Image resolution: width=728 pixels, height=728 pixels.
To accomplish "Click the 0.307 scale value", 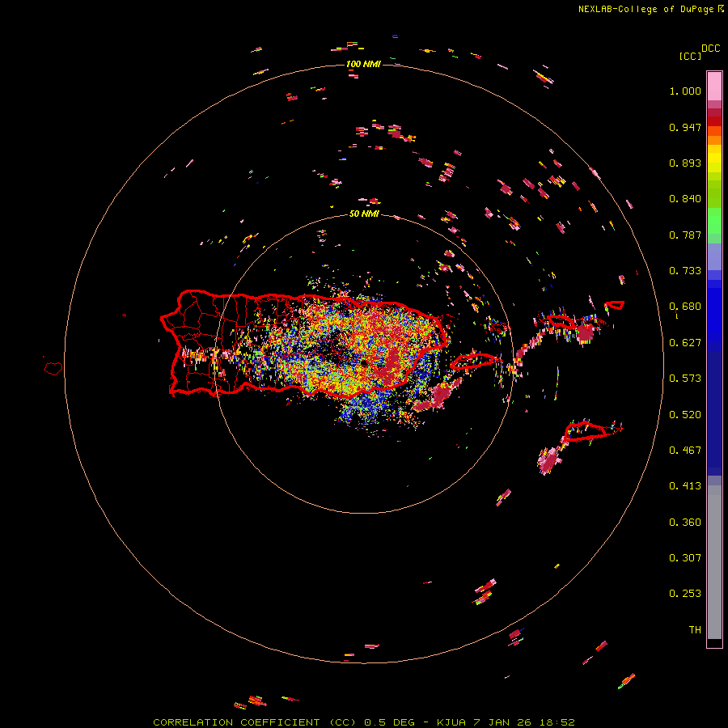I will pyautogui.click(x=685, y=558).
